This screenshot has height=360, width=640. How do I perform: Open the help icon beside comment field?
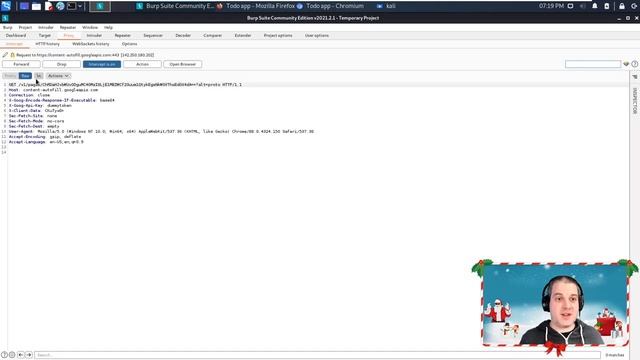point(635,64)
